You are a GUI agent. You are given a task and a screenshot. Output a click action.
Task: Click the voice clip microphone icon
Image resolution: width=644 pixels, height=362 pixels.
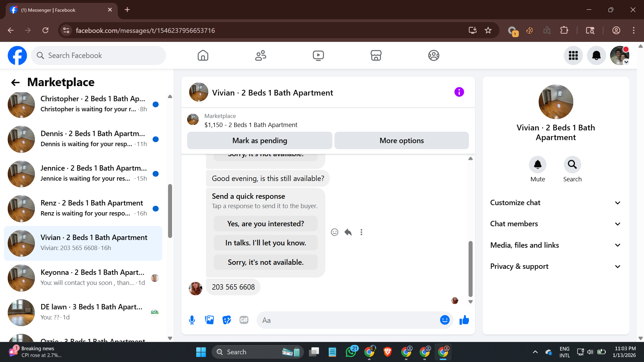(192, 320)
